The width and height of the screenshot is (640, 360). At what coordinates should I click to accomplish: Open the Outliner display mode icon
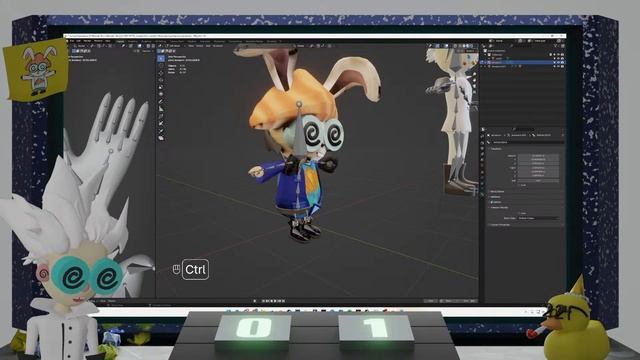491,46
